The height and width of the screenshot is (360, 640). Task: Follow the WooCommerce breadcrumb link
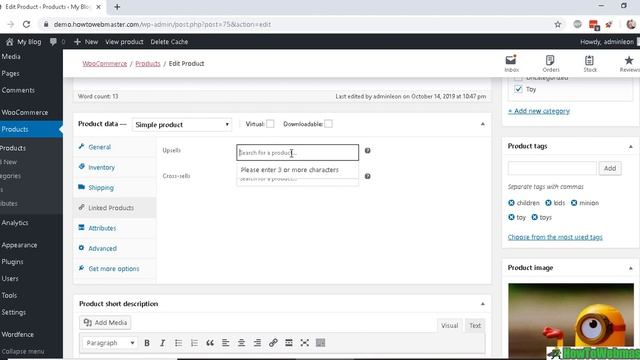(105, 64)
